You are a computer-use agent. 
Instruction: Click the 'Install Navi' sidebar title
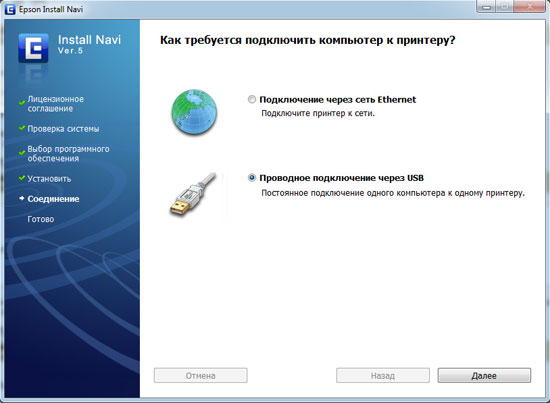(x=89, y=39)
